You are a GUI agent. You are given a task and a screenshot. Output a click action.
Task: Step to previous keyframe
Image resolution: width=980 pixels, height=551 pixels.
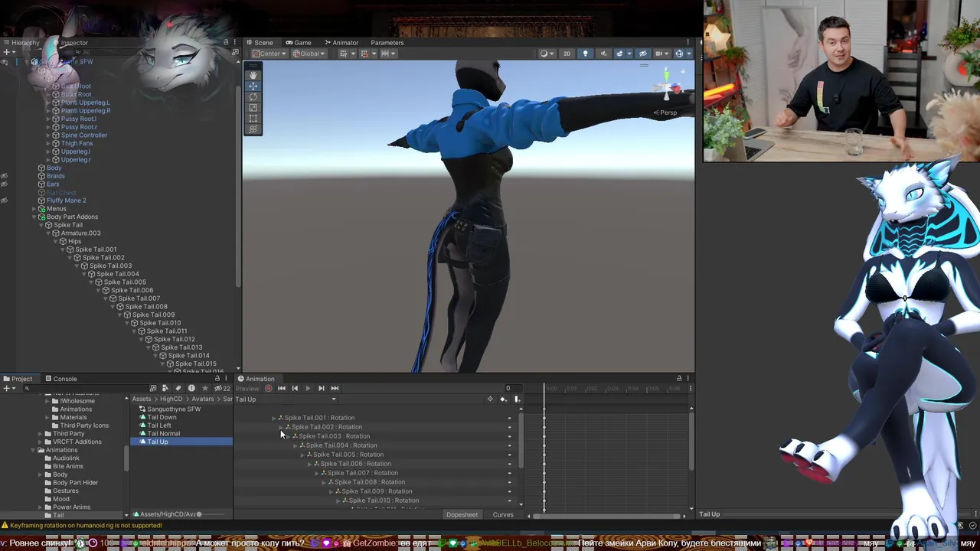point(295,389)
